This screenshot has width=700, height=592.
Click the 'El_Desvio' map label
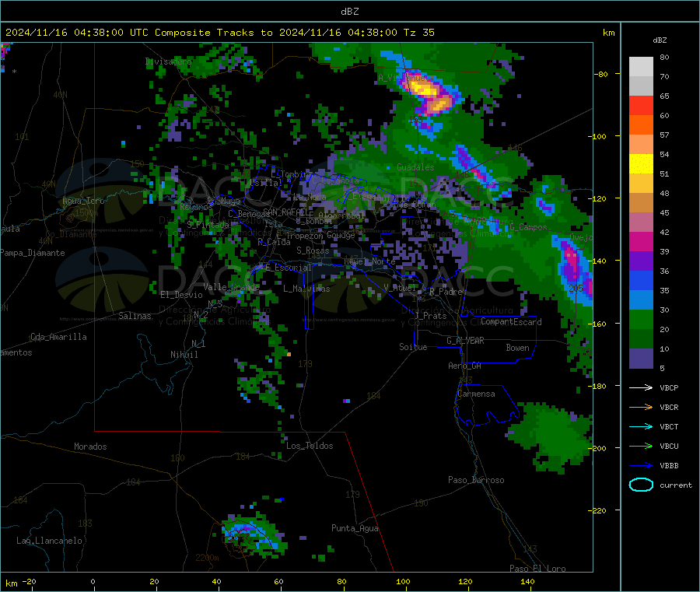click(x=181, y=295)
